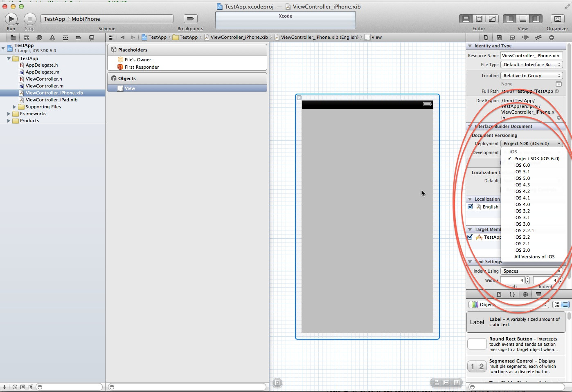Switch library to icon grid view

click(x=556, y=305)
